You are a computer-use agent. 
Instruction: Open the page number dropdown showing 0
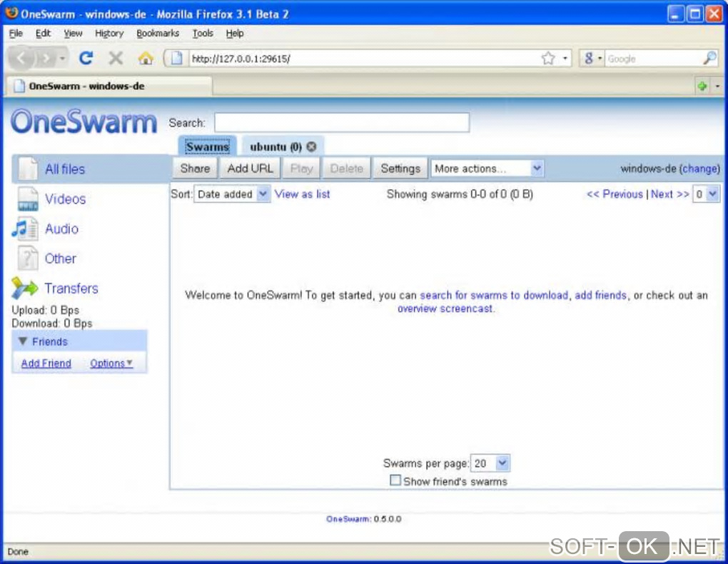(706, 194)
